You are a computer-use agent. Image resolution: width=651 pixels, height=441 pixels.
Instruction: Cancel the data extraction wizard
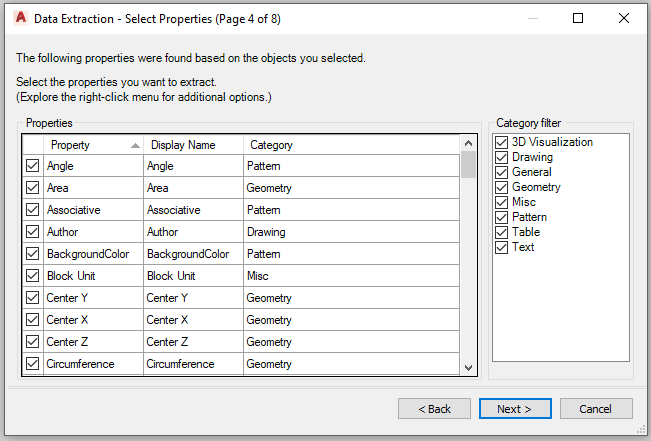pyautogui.click(x=596, y=409)
